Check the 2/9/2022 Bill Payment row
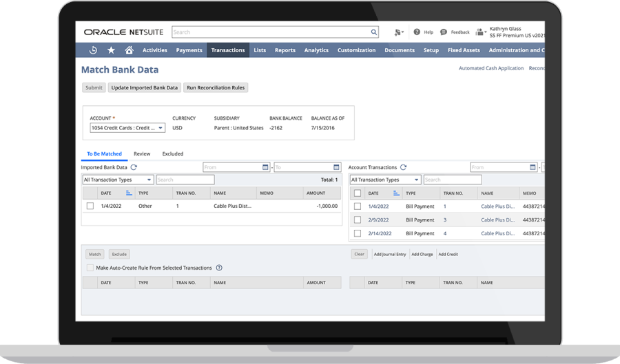620x364 pixels. coord(358,220)
